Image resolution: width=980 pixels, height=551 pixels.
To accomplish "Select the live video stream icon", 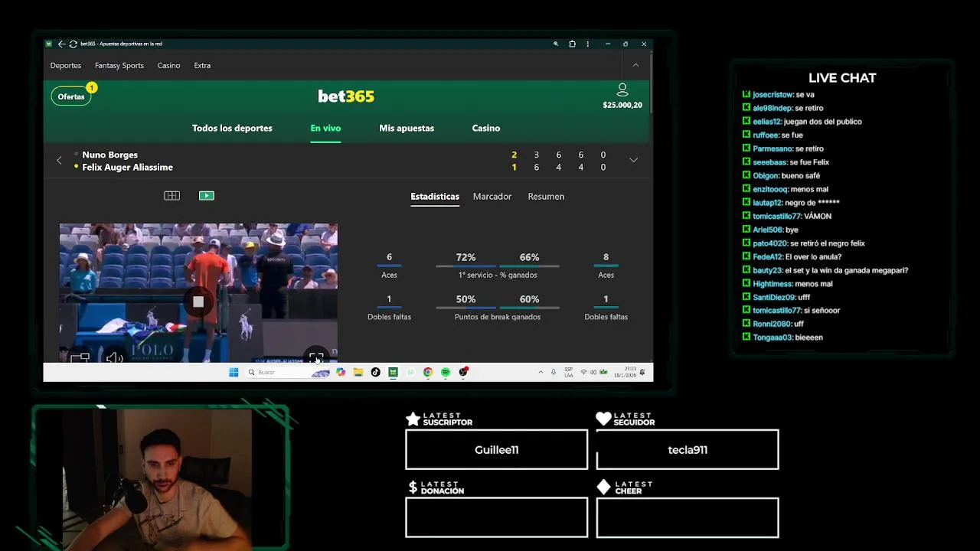I will (x=207, y=196).
